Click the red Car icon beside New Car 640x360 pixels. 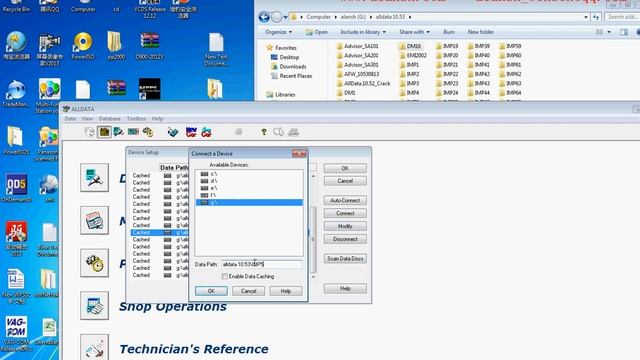click(x=206, y=132)
